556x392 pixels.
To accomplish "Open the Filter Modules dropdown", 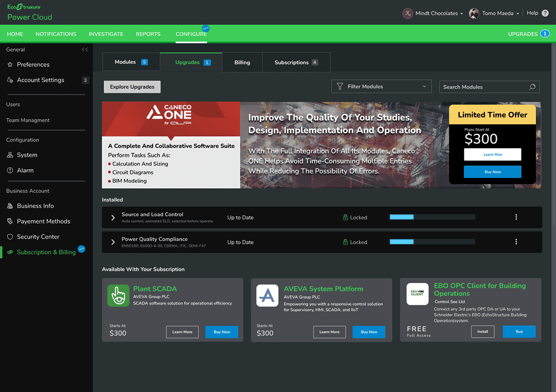I will [381, 86].
